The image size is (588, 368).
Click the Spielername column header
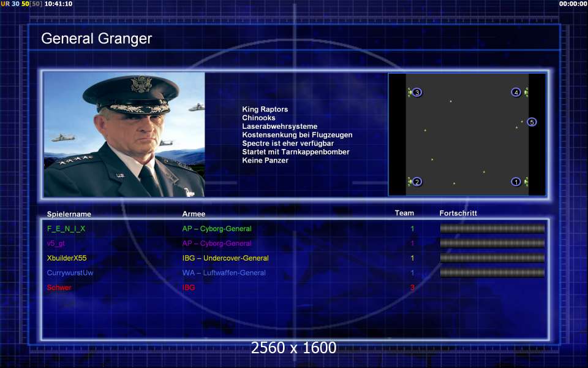[x=69, y=214]
